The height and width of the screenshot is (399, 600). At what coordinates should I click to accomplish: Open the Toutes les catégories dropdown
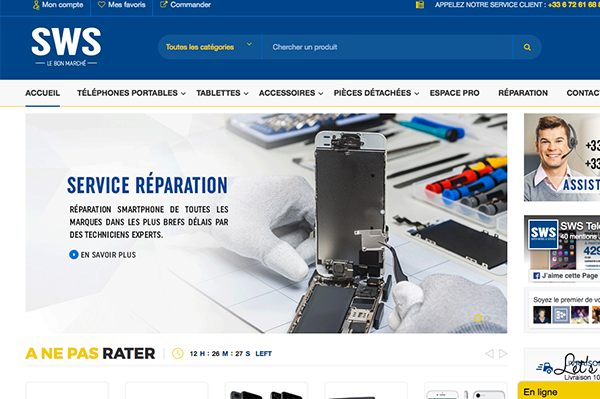pos(209,47)
